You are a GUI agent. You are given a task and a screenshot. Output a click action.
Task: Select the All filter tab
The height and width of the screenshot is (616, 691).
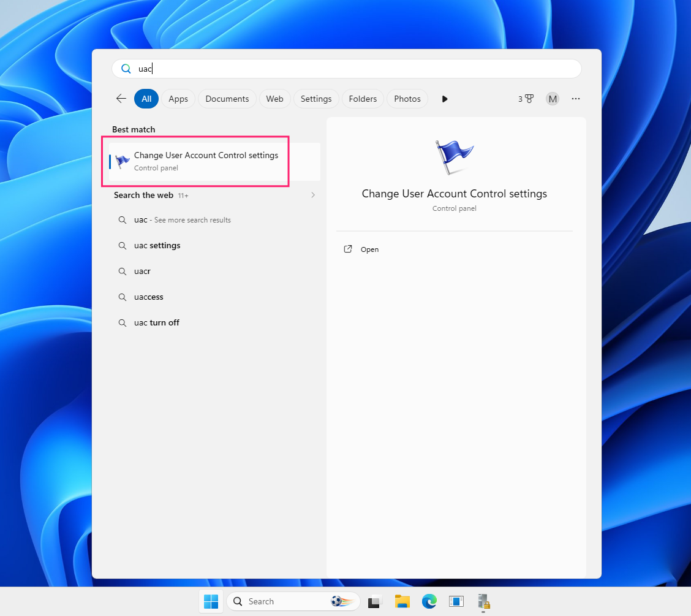[146, 99]
